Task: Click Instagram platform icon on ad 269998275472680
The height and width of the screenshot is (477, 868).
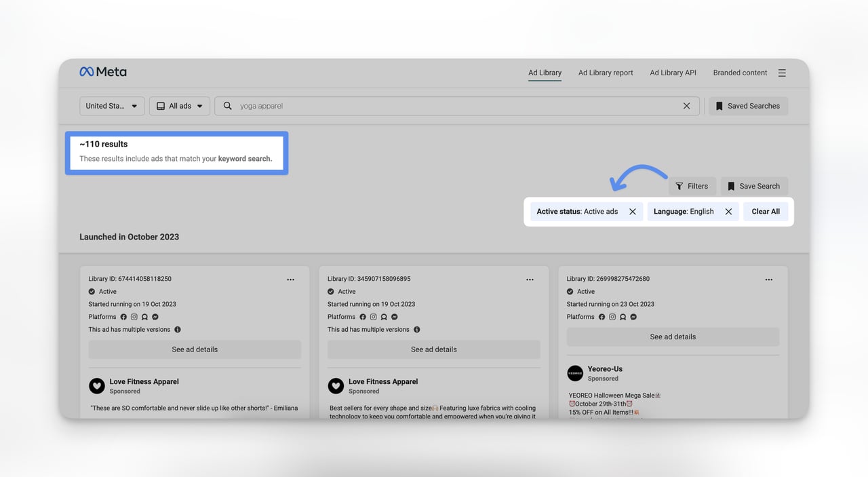Action: (612, 317)
